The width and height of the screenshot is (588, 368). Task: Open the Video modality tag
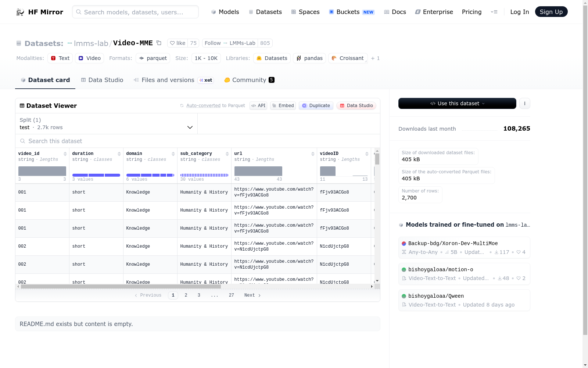90,58
